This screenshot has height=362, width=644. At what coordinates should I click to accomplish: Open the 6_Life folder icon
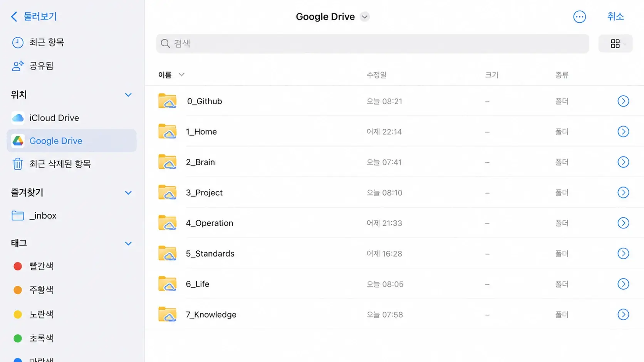[167, 284]
